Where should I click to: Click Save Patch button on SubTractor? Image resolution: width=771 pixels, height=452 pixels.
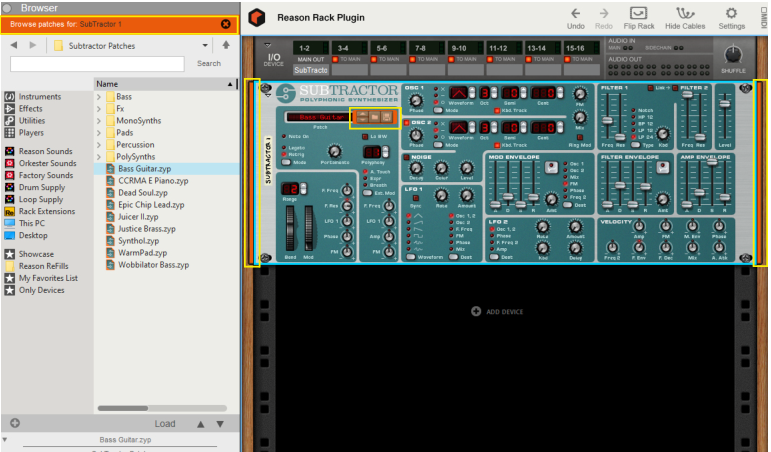[x=387, y=117]
